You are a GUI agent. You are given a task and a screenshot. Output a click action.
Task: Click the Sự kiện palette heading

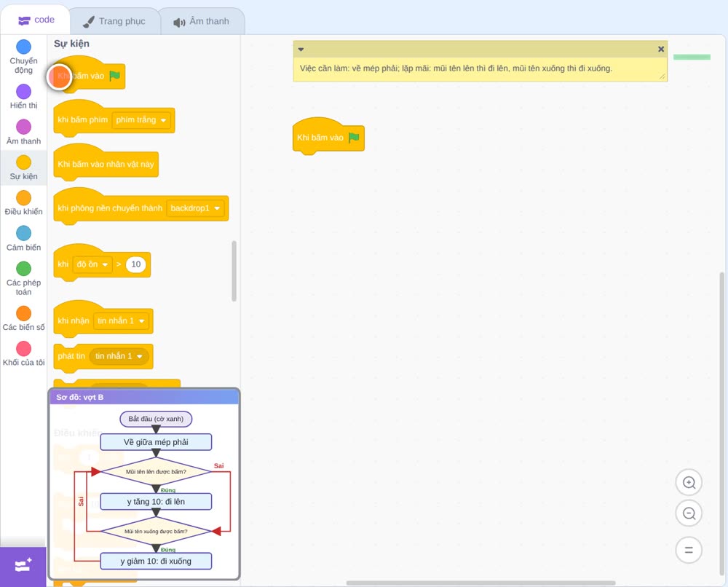click(71, 44)
